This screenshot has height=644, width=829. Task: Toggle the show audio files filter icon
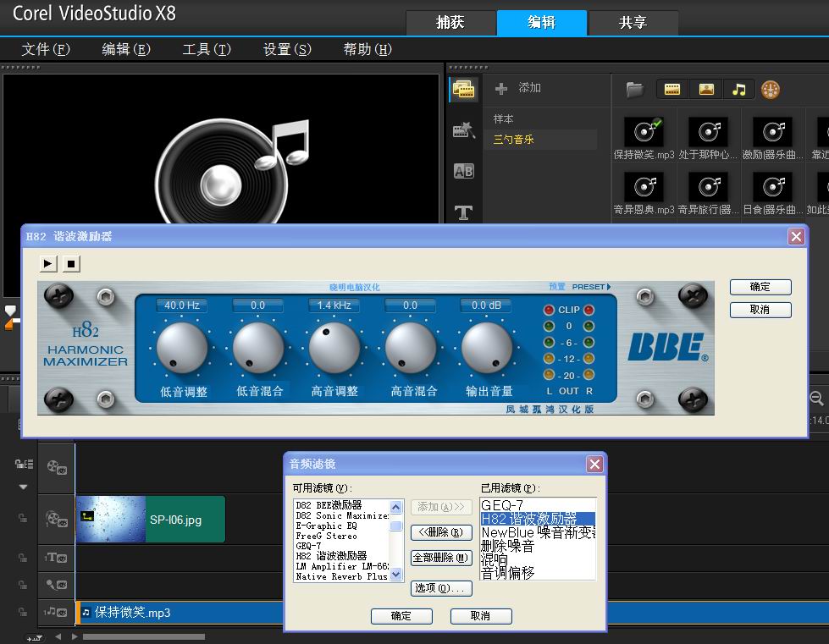(x=738, y=90)
